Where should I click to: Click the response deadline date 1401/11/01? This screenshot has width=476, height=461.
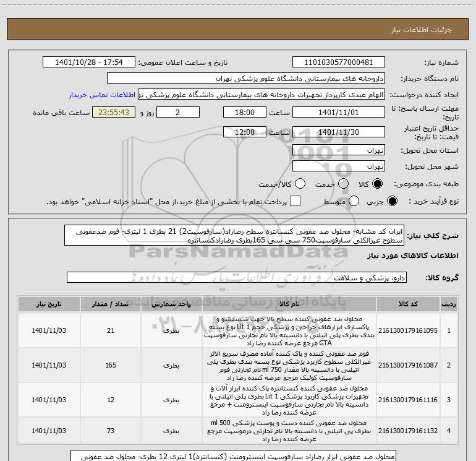pos(339,112)
